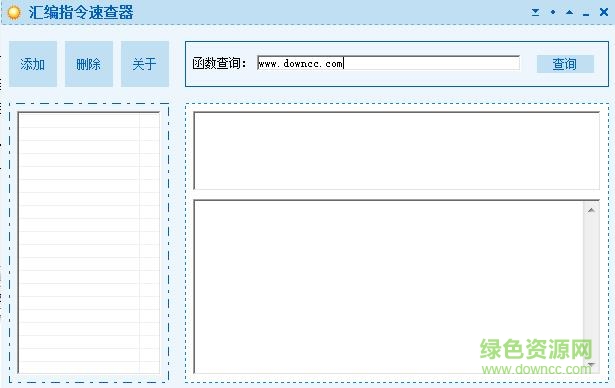Click inside the upper result text box
This screenshot has height=388, width=615.
click(397, 151)
